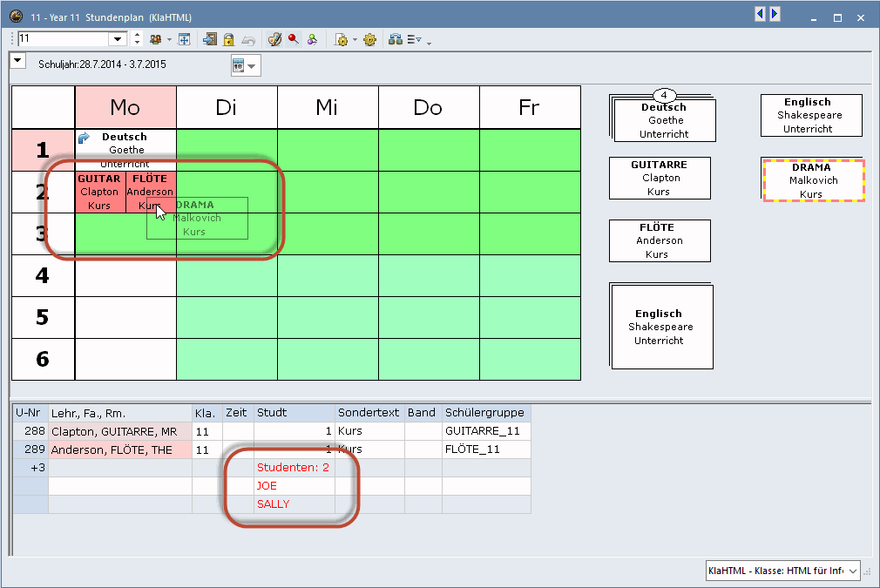The image size is (880, 588).
Task: Click the count badge 4 on Deutsch card
Action: (665, 95)
